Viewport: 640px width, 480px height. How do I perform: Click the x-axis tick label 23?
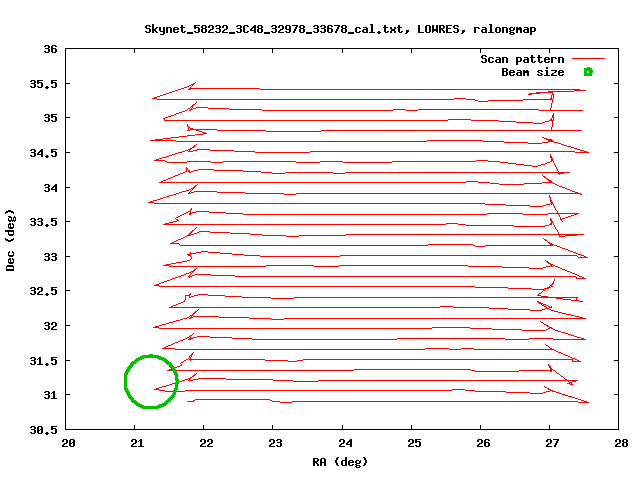tap(276, 443)
